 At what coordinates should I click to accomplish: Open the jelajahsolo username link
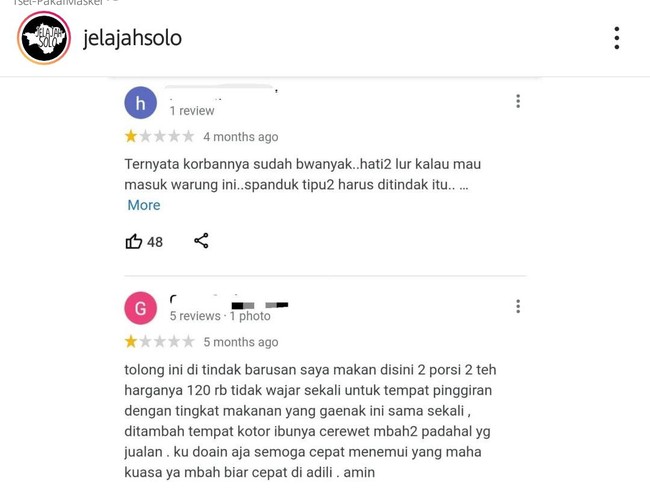(132, 38)
